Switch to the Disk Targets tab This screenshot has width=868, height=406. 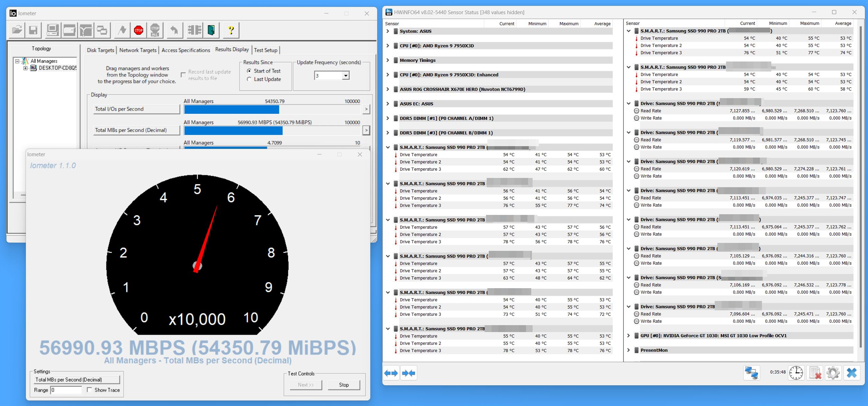[101, 50]
